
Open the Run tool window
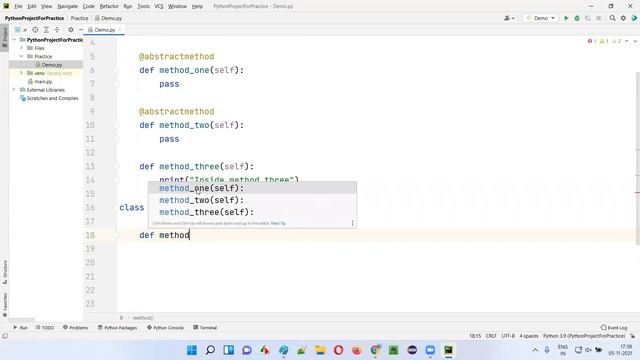point(20,328)
